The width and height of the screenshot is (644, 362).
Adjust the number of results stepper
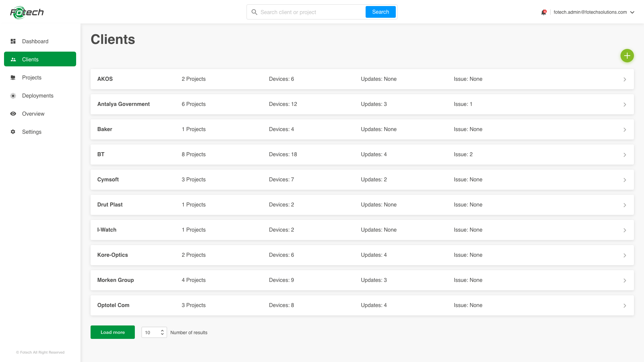[x=162, y=332]
